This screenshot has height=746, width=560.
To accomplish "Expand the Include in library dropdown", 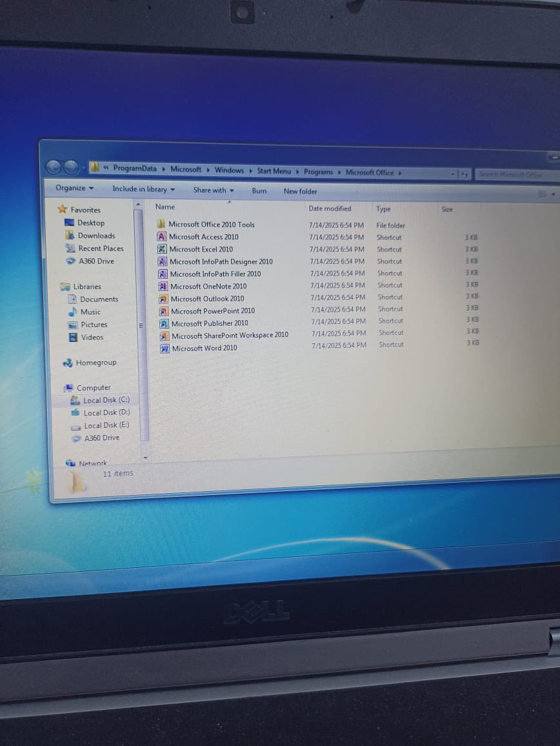I will [143, 189].
